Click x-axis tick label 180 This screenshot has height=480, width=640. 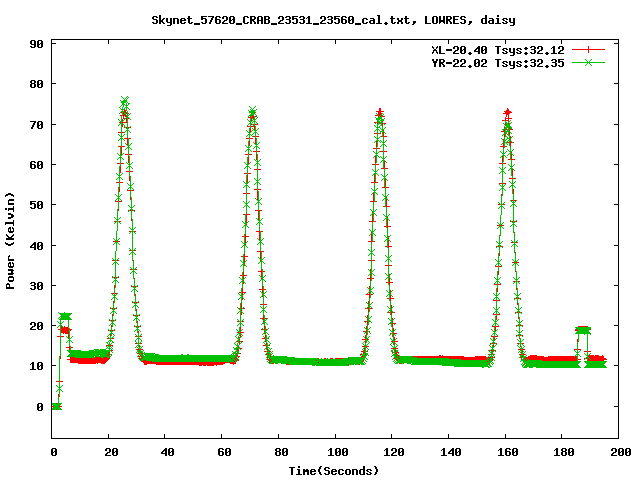pos(564,452)
